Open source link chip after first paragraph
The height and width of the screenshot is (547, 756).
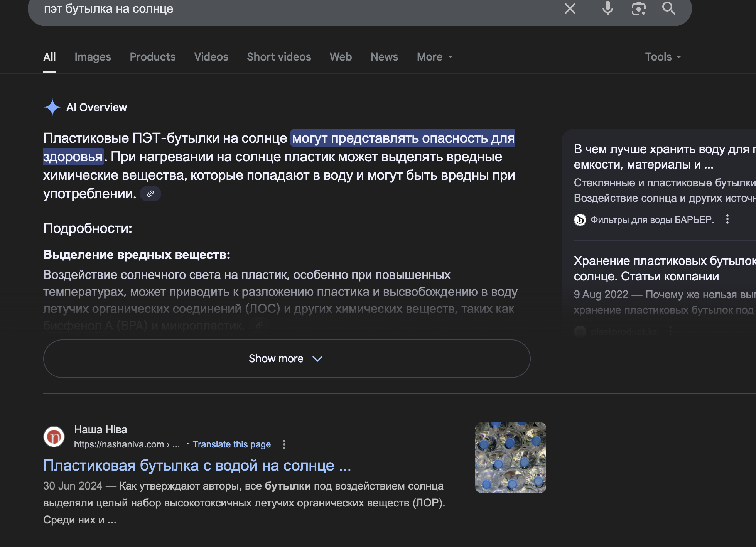(x=150, y=194)
